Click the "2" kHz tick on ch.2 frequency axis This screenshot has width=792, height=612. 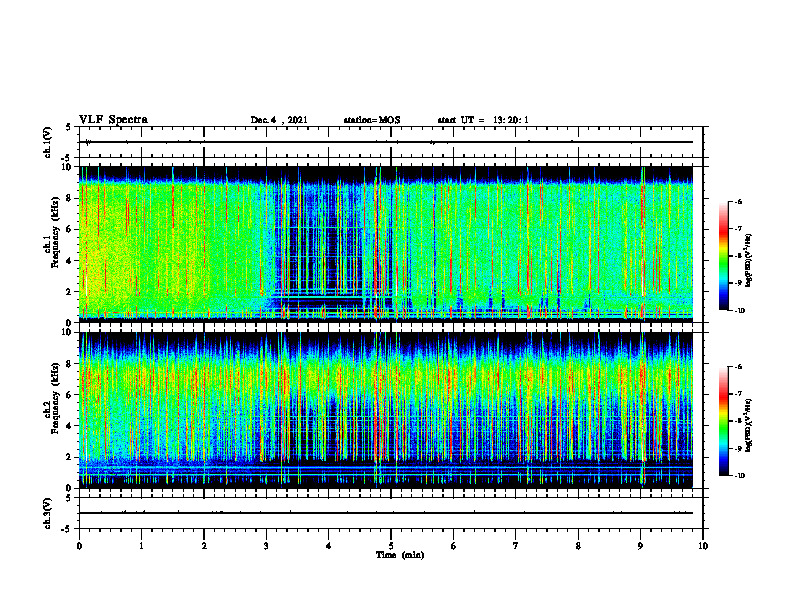(69, 457)
